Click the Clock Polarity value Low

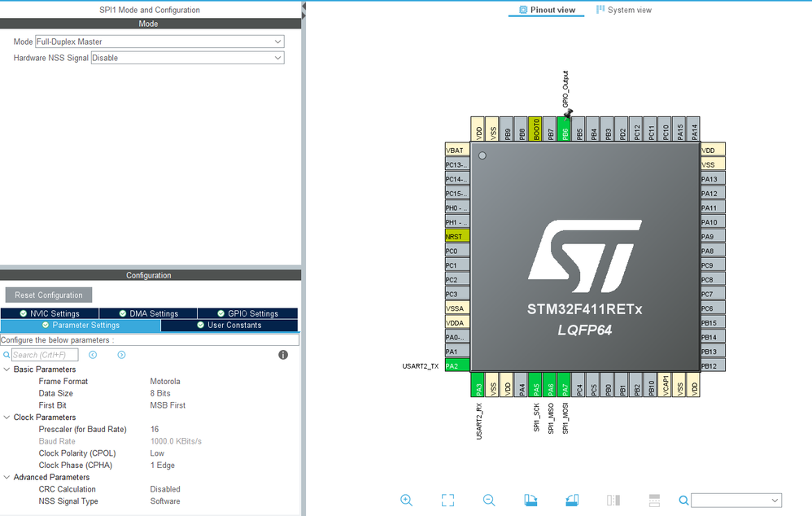[157, 453]
